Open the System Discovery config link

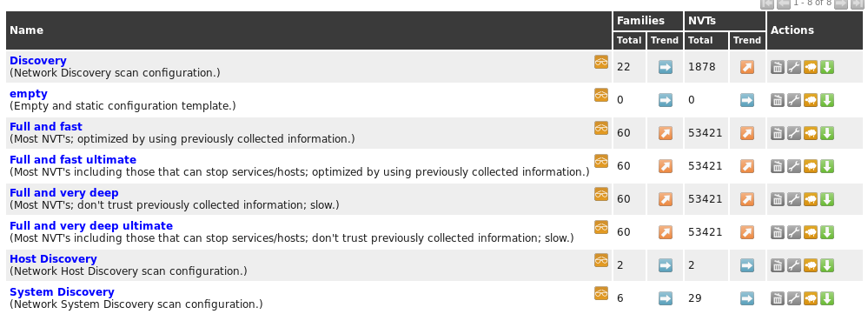coord(62,292)
